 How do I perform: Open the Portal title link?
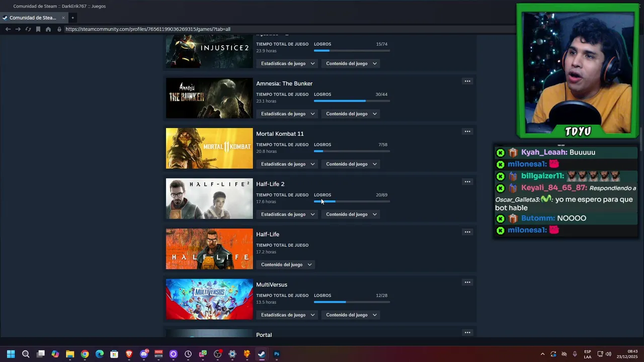264,335
